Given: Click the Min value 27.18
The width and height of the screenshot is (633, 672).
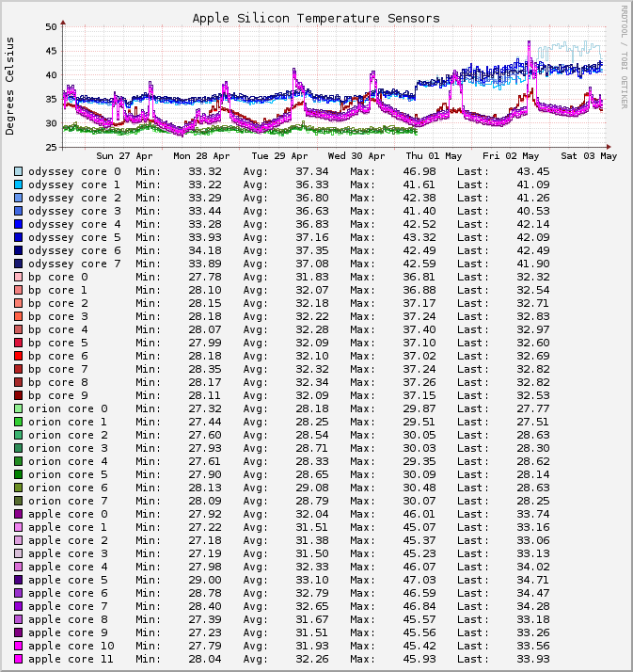Looking at the screenshot, I should coord(205,541).
